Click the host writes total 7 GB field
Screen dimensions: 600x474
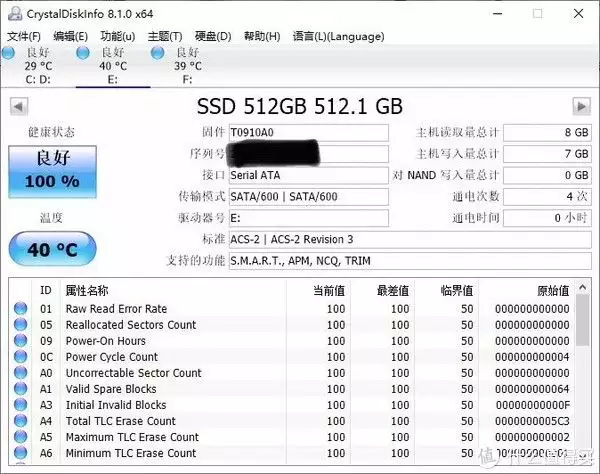547,154
